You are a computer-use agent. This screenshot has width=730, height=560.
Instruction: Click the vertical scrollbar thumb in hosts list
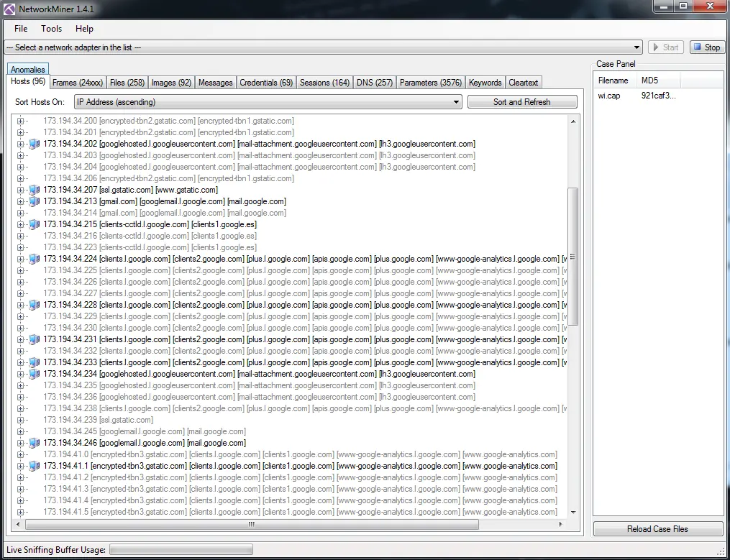point(573,257)
